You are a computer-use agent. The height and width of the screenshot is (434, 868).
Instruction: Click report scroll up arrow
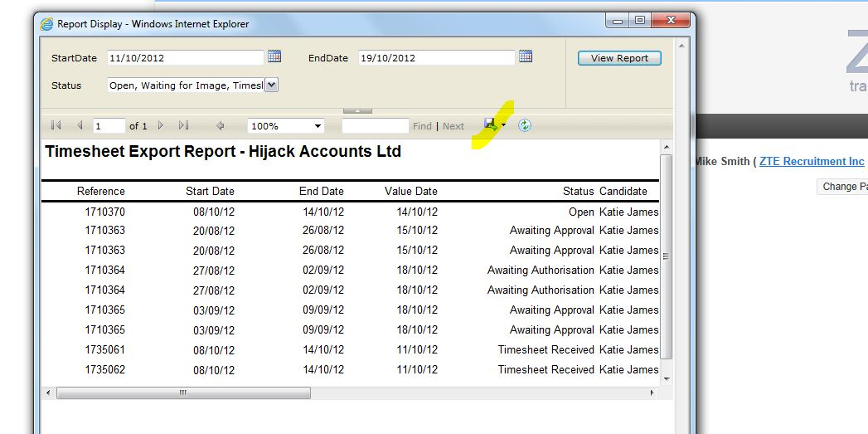click(x=666, y=147)
